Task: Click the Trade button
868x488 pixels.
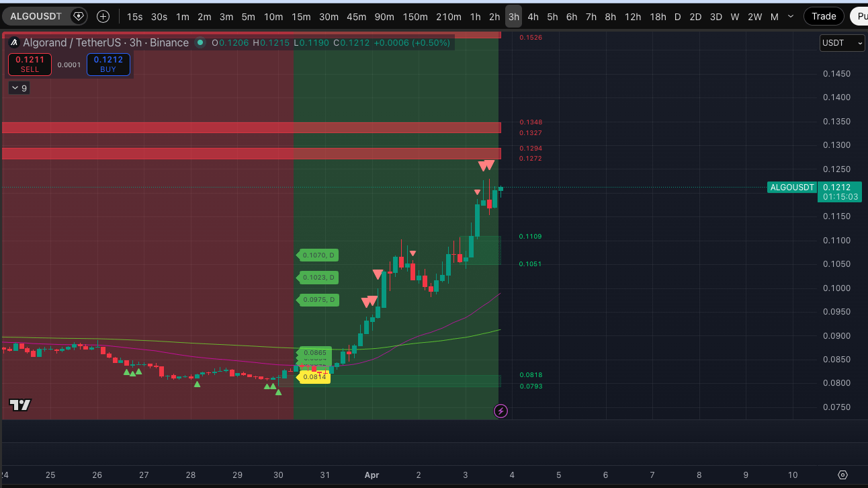Action: [824, 16]
